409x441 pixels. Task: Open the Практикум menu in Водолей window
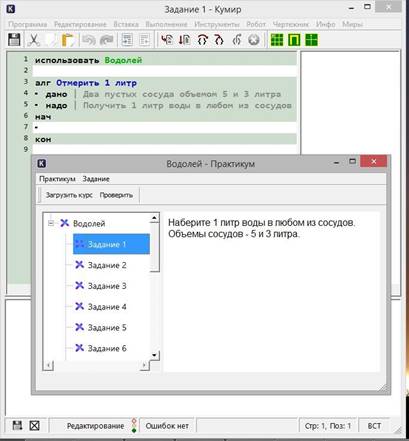(57, 179)
